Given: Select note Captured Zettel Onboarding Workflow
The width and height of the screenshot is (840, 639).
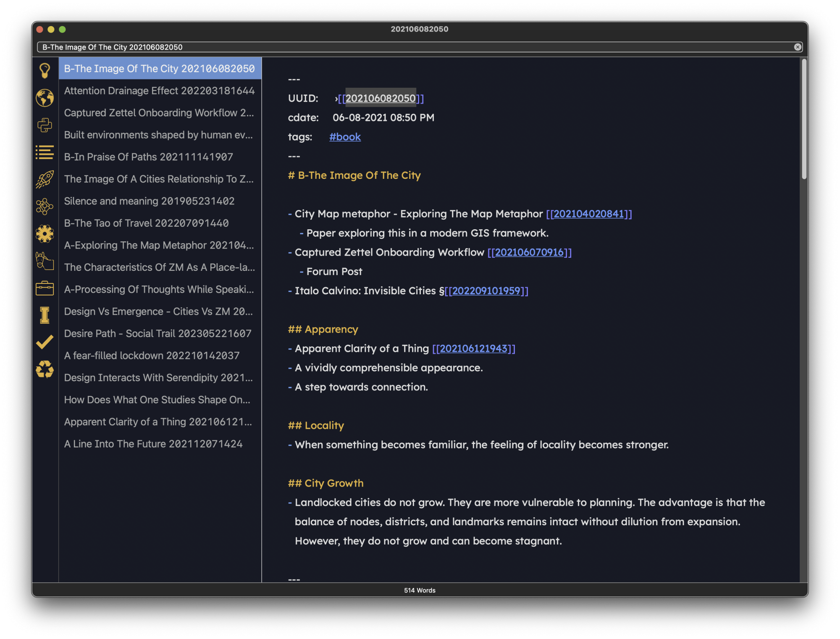Looking at the screenshot, I should pyautogui.click(x=160, y=113).
